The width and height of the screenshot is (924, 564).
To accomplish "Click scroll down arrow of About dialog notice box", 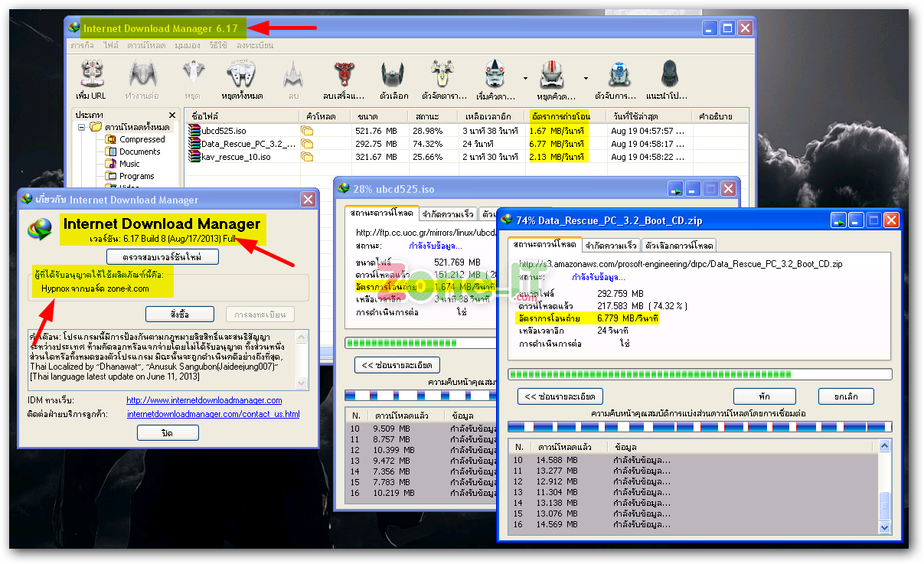I will 302,383.
